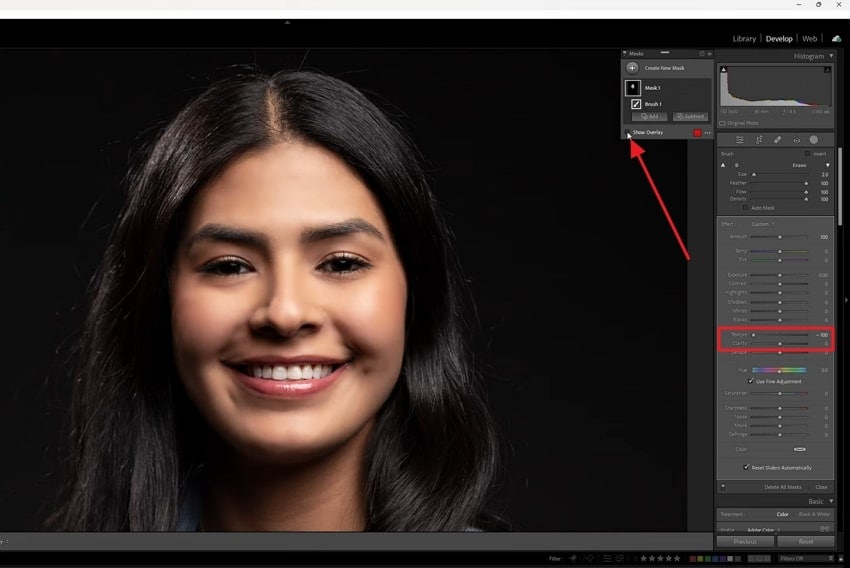Open the red overlay color swatch
This screenshot has width=850, height=568.
(x=697, y=133)
